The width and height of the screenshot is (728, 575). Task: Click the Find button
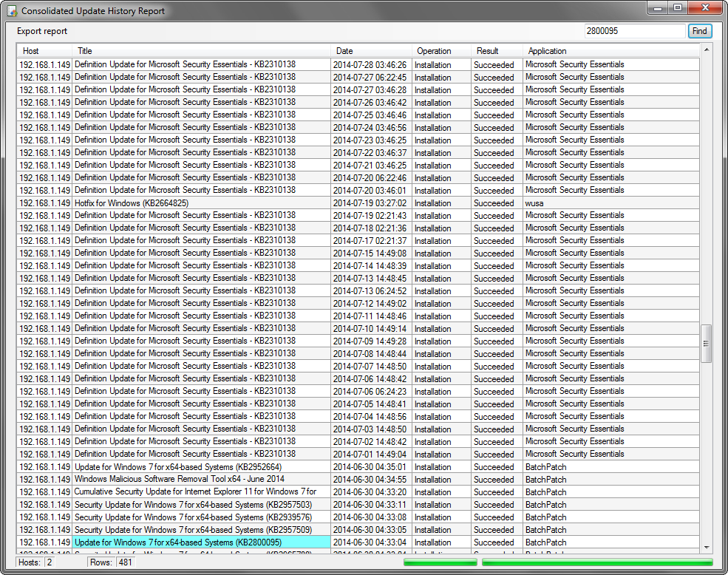coord(699,31)
